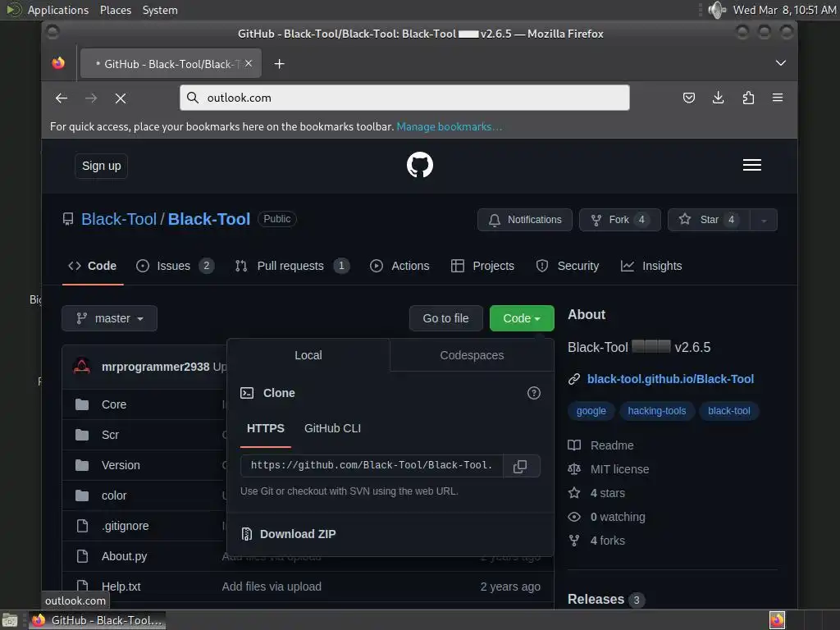
Task: Open the Pull requests tab
Action: coord(292,266)
